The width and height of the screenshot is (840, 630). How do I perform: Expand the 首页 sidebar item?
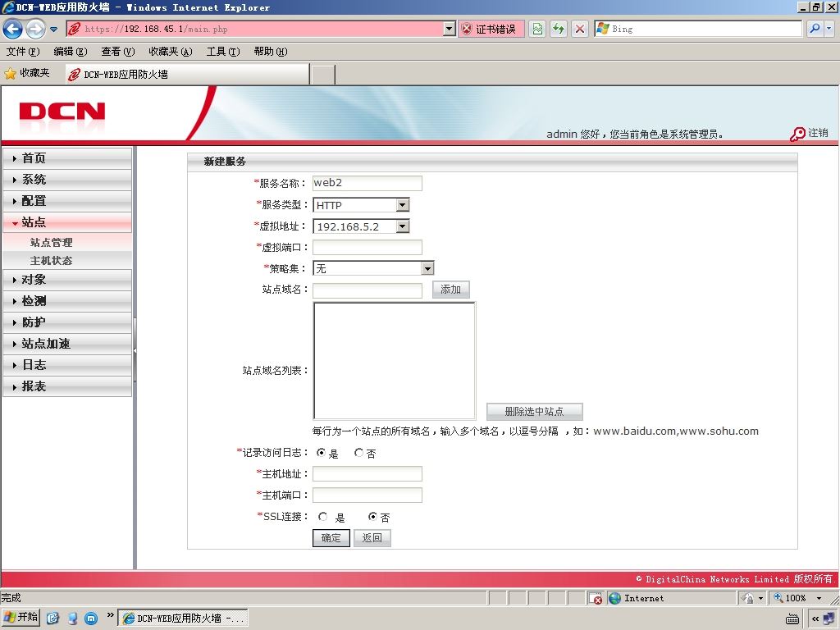pos(67,158)
